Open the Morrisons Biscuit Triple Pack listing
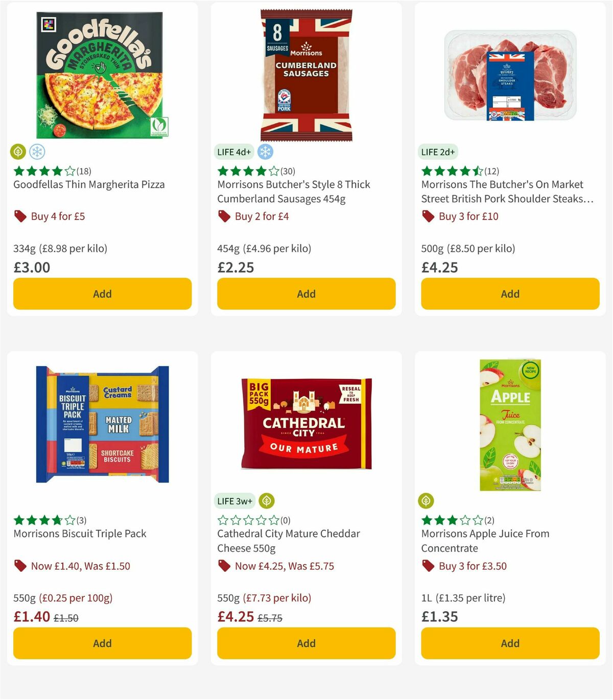This screenshot has height=700, width=613. click(x=79, y=533)
